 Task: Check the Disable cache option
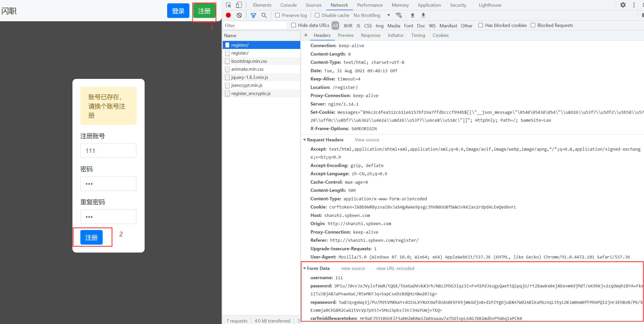point(317,15)
